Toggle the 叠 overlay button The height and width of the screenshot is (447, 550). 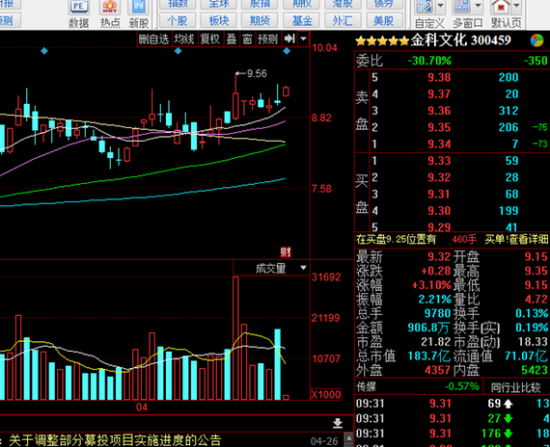(x=231, y=39)
